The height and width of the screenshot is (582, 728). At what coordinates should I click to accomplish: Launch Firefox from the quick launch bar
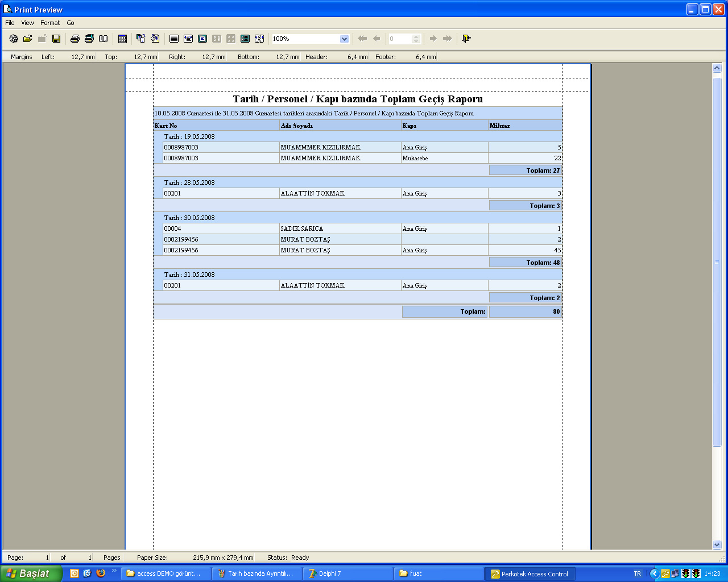(101, 573)
